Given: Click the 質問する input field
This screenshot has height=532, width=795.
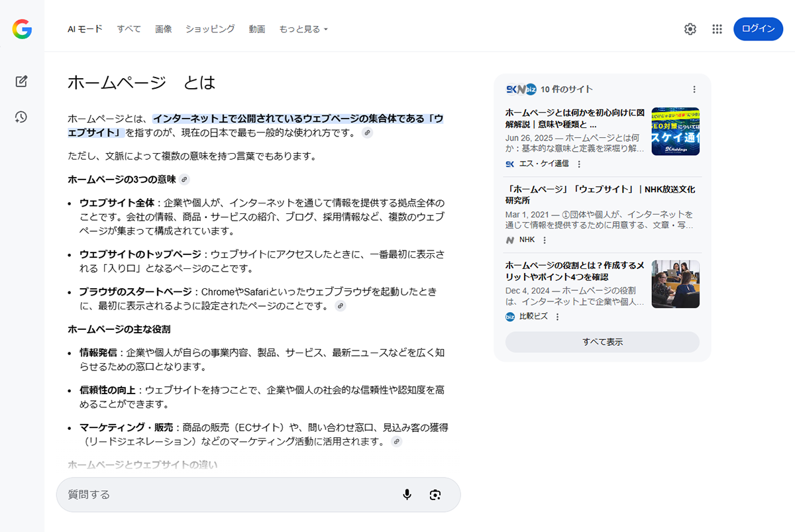Looking at the screenshot, I should click(x=199, y=494).
